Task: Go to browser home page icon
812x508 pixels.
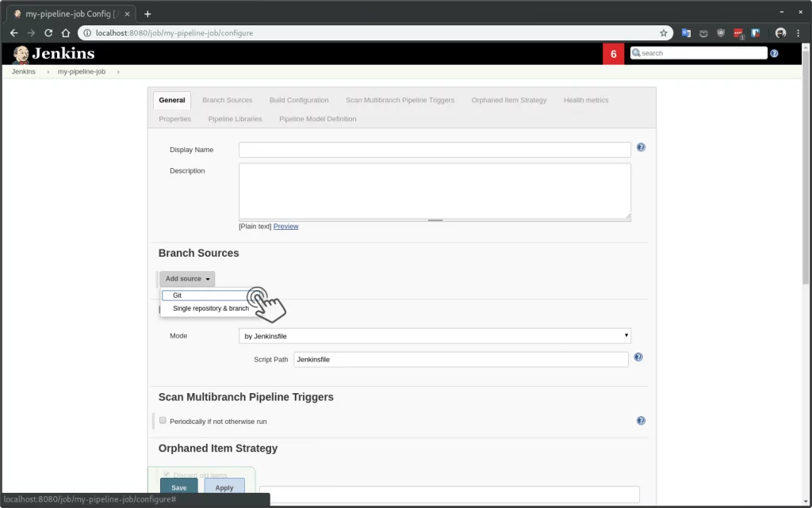Action: pos(66,33)
